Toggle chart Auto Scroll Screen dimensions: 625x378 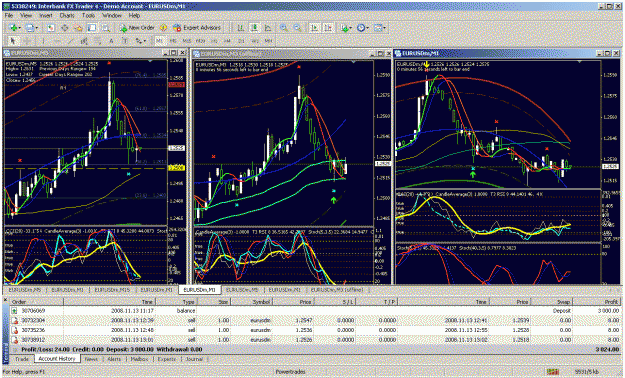click(315, 28)
